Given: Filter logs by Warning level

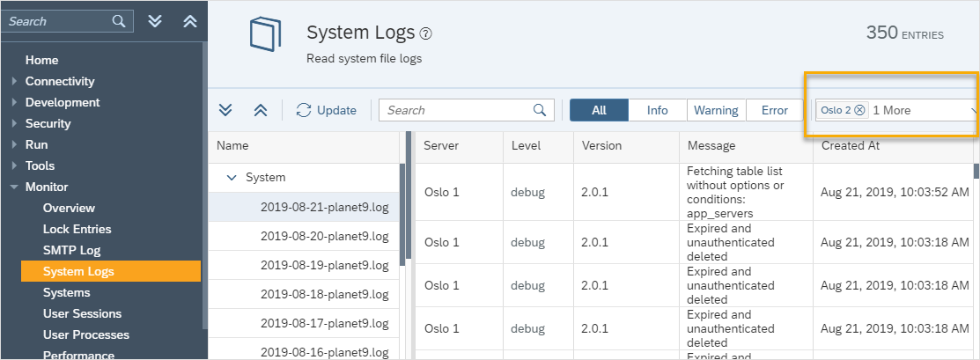Looking at the screenshot, I should pyautogui.click(x=716, y=110).
